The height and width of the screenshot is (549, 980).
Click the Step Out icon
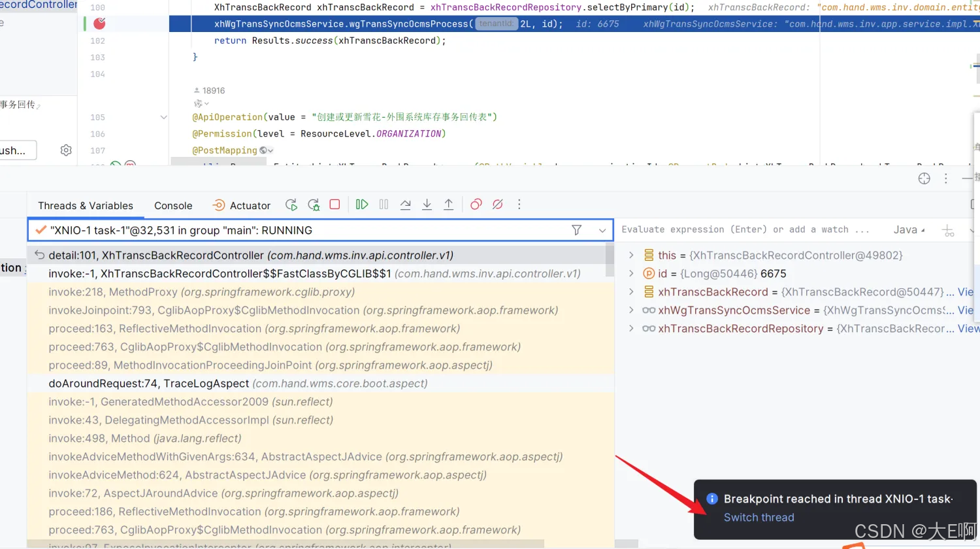[449, 205]
